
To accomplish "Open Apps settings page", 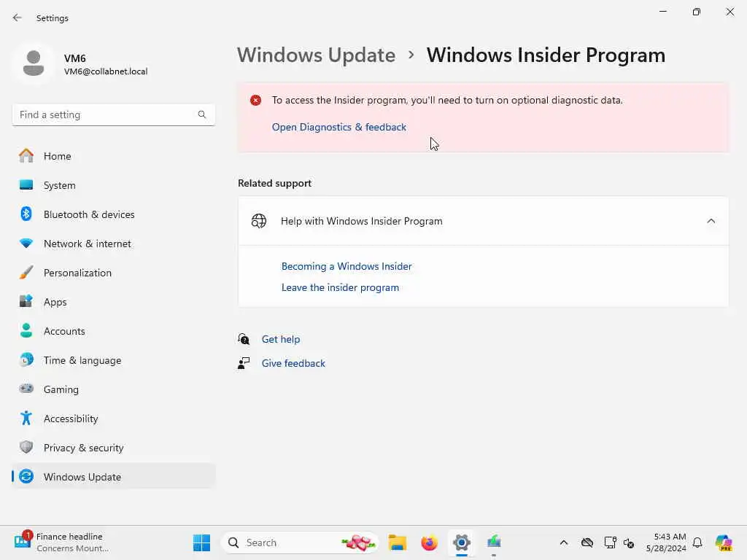I will tap(113, 302).
